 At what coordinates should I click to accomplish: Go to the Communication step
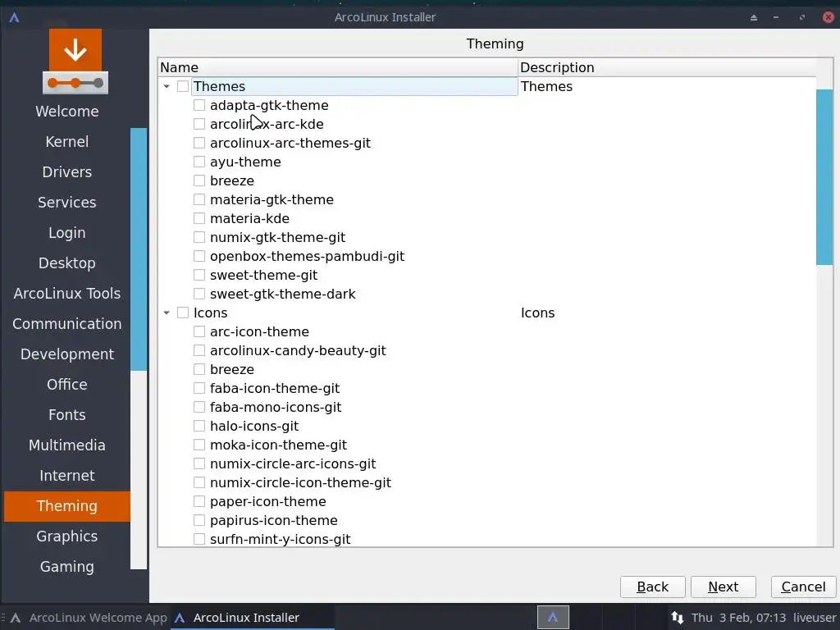(x=67, y=323)
